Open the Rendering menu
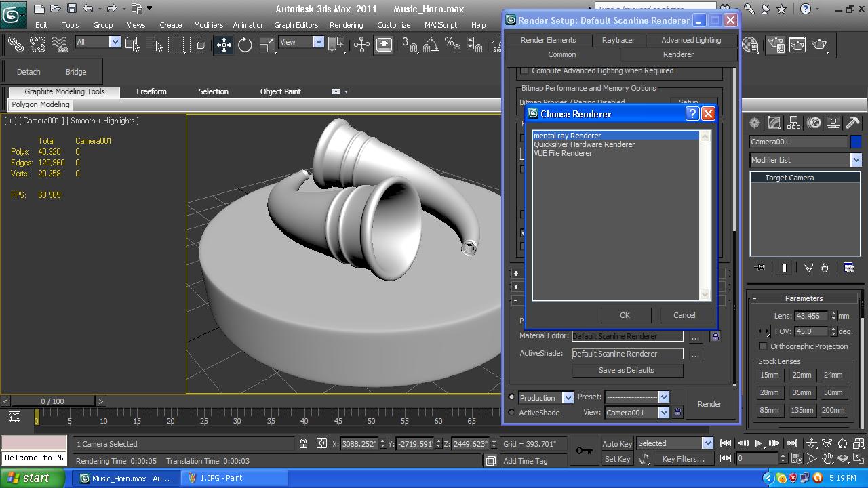Screen dimensions: 868x488 346,25
